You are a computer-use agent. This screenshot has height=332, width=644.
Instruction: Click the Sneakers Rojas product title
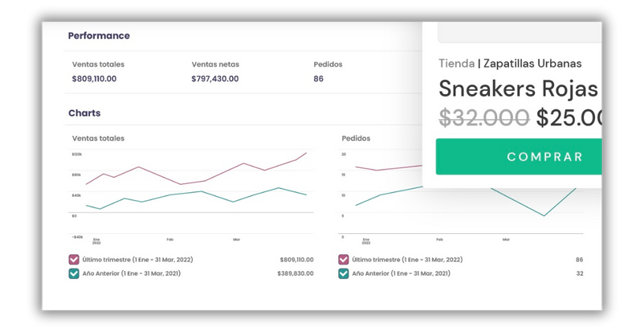pyautogui.click(x=518, y=89)
